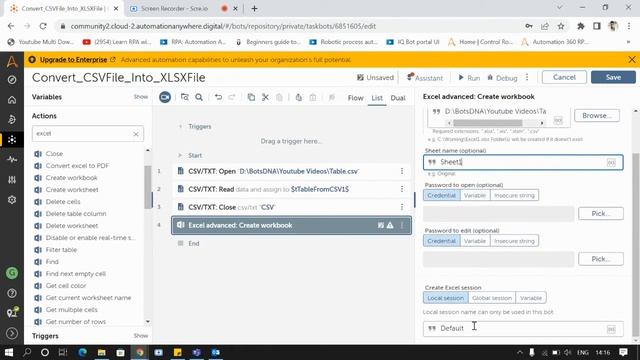Image resolution: width=640 pixels, height=360 pixels.
Task: Open the Activity pulse icon in sidebar
Action: 12,160
